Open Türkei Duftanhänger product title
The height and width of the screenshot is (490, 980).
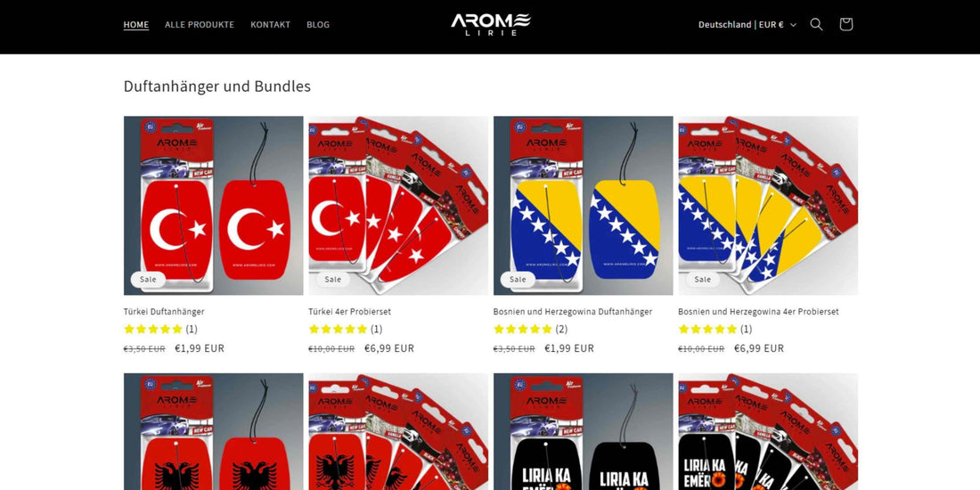tap(164, 311)
